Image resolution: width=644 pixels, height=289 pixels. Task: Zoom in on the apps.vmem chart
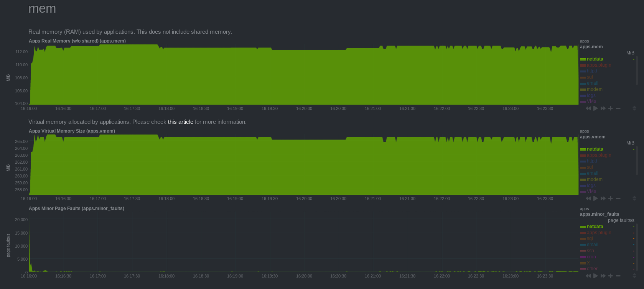click(x=611, y=199)
